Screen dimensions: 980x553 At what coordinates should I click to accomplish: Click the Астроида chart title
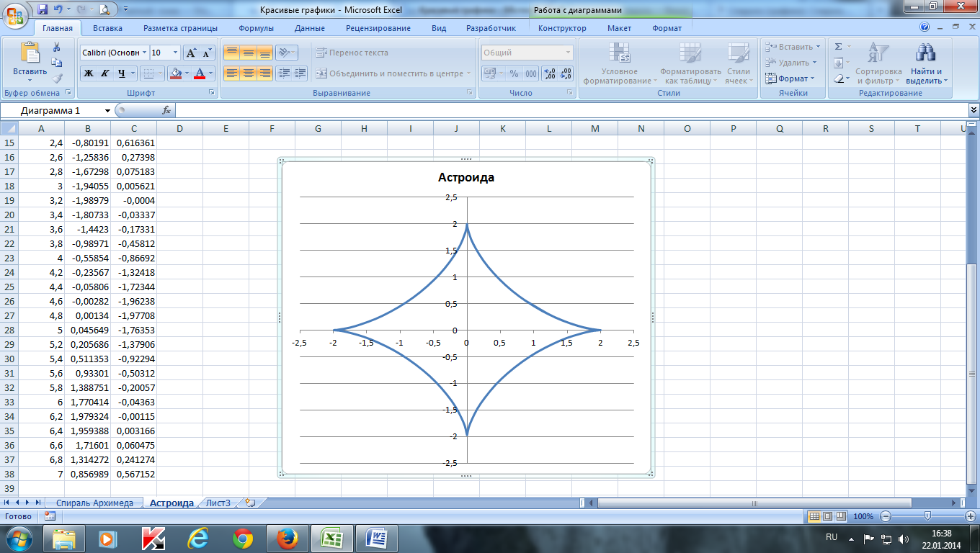(x=465, y=178)
